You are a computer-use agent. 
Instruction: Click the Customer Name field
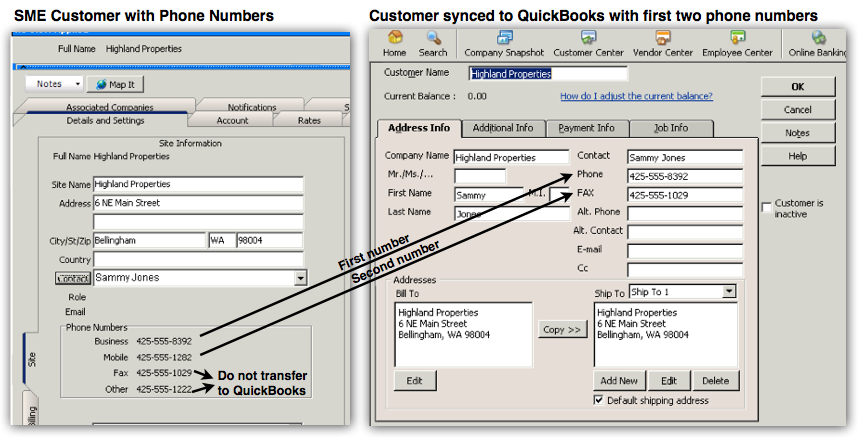coord(548,74)
